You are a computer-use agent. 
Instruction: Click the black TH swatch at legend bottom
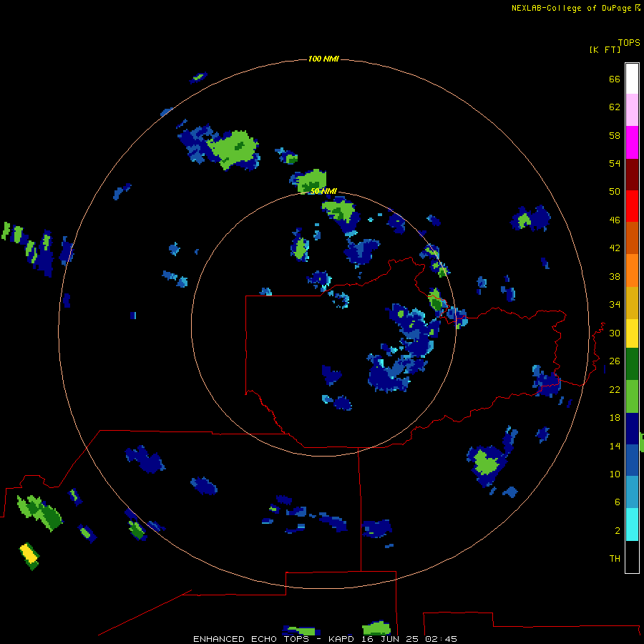click(632, 557)
